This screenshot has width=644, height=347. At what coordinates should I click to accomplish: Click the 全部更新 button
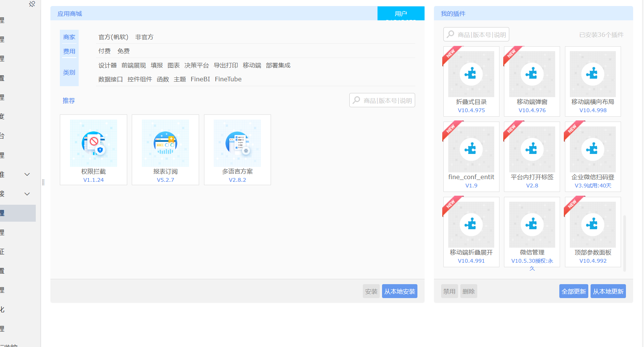(574, 291)
